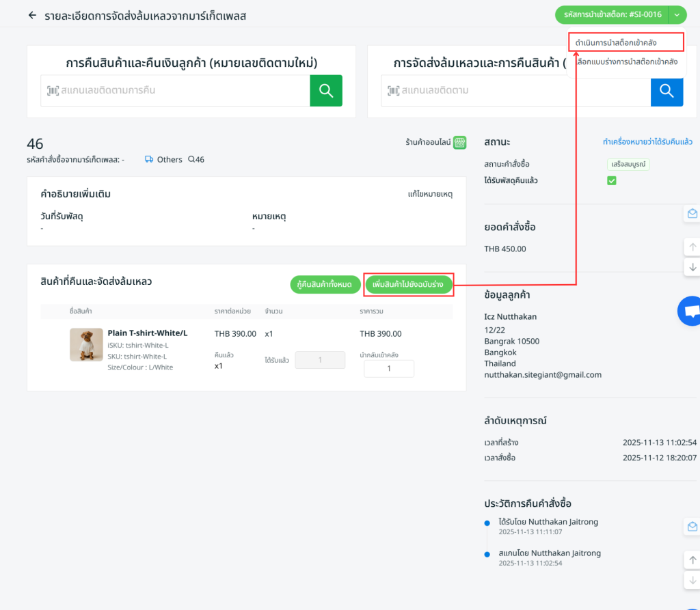Click the mail icon beside the status section

coord(692,214)
